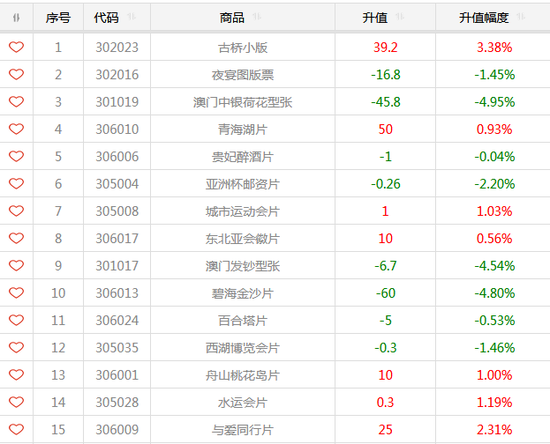Open product 舟山桃花岛片
The image size is (550, 444).
(x=243, y=375)
